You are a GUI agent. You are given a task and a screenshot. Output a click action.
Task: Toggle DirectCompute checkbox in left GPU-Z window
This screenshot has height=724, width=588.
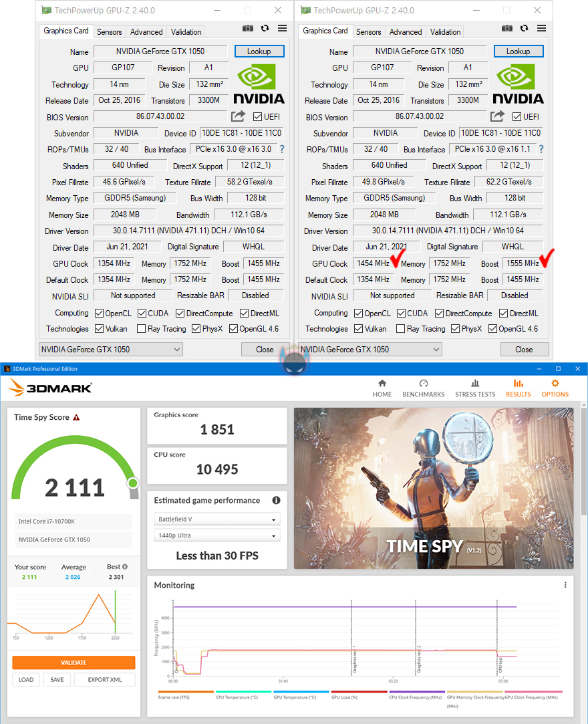[180, 314]
